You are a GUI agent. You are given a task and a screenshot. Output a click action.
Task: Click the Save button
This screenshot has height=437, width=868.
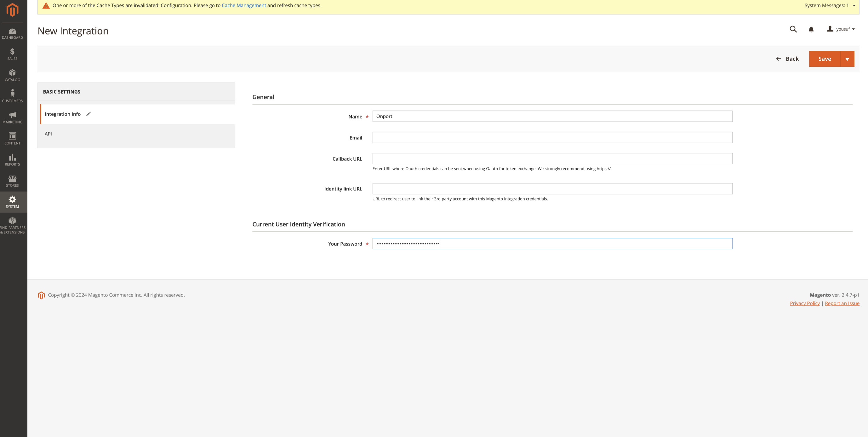pos(825,59)
